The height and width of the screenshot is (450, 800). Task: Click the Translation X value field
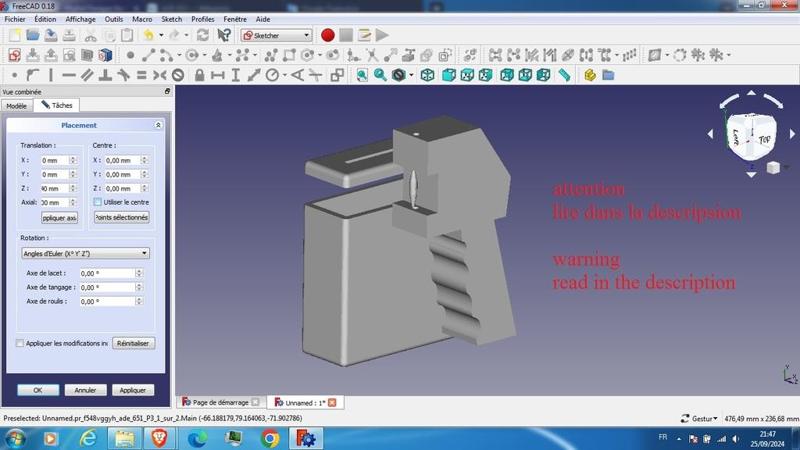55,160
